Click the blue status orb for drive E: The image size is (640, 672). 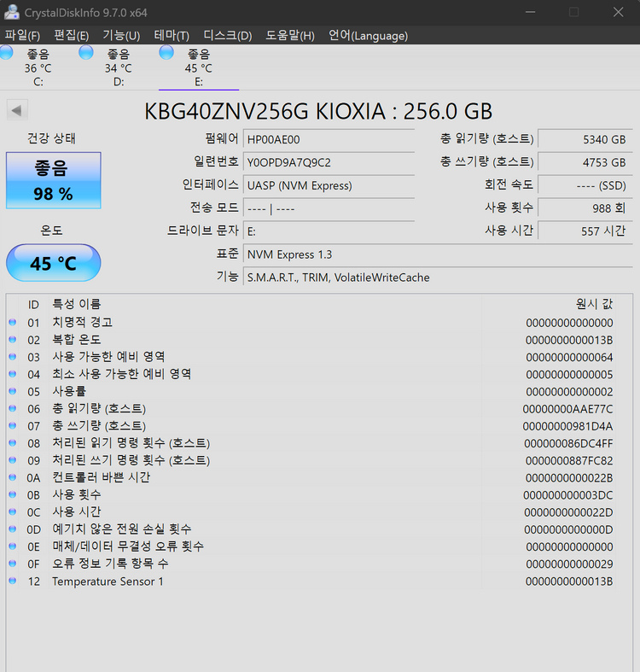pyautogui.click(x=166, y=52)
